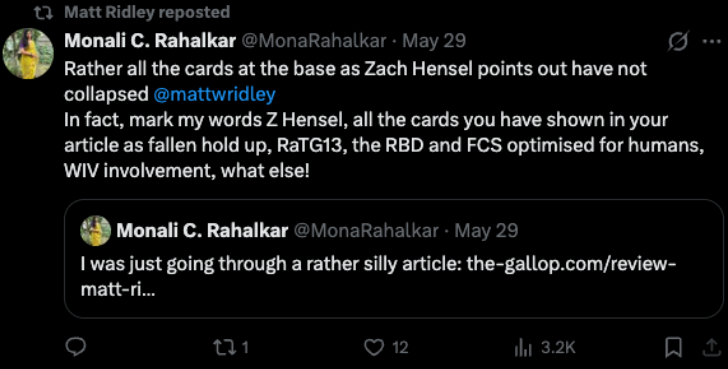Click the main tweet body text
The height and width of the screenshot is (369, 728).
tap(384, 120)
